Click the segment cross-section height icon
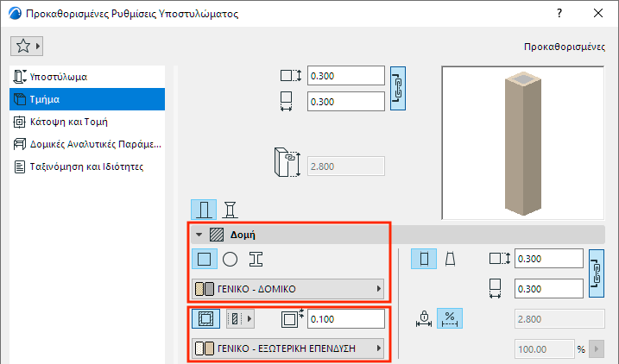 click(x=500, y=259)
